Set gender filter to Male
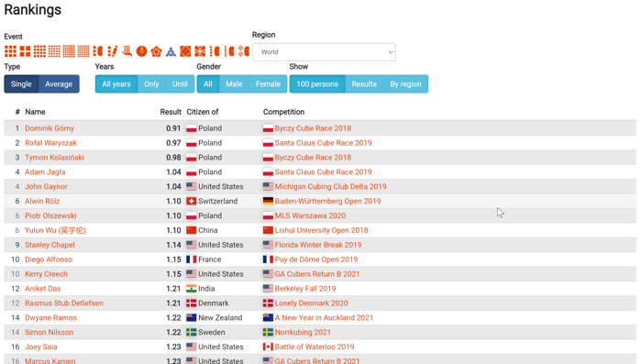 coord(234,84)
